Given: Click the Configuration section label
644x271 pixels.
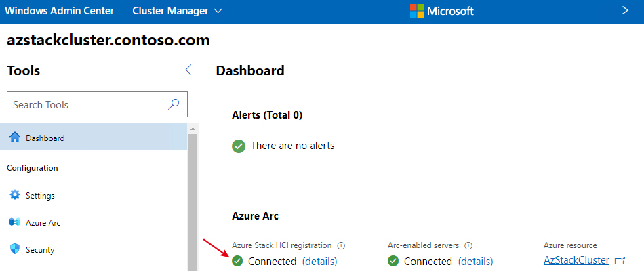Looking at the screenshot, I should point(33,168).
